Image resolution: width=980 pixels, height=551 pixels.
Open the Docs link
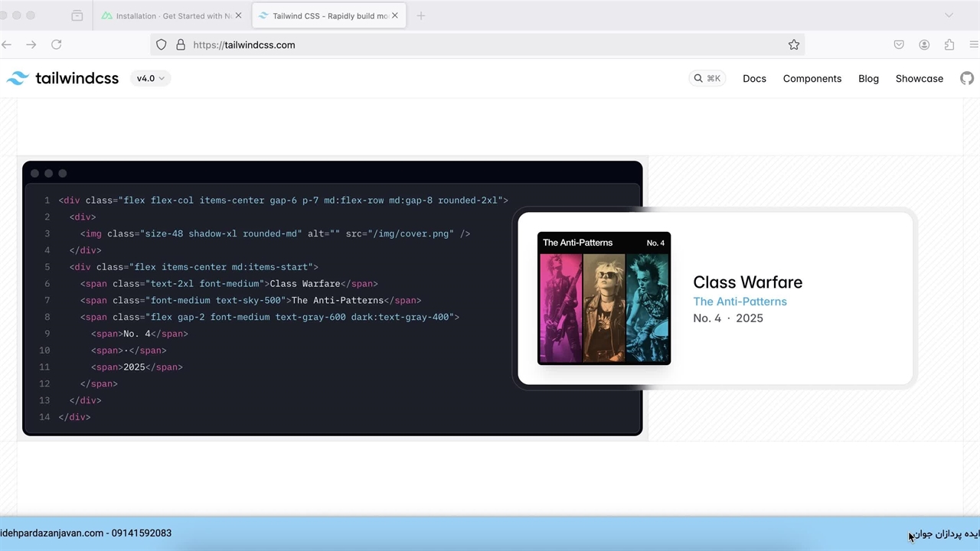pos(754,78)
